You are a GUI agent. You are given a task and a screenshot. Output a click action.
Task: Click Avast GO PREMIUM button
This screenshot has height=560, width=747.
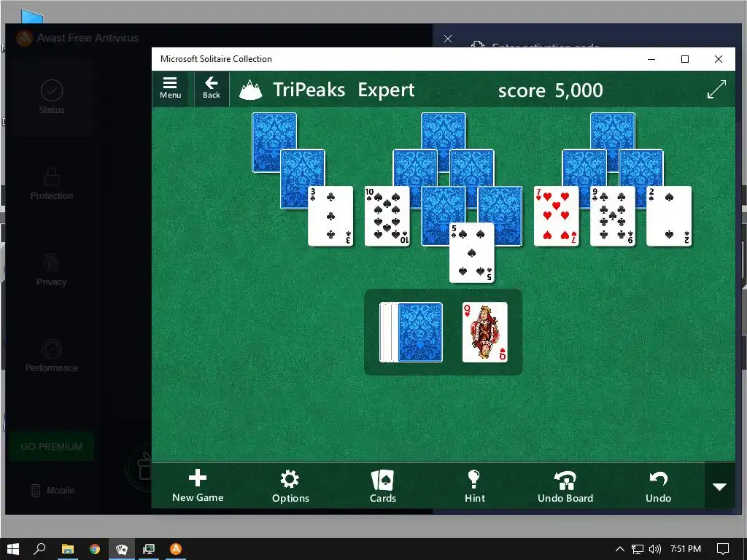tap(52, 447)
